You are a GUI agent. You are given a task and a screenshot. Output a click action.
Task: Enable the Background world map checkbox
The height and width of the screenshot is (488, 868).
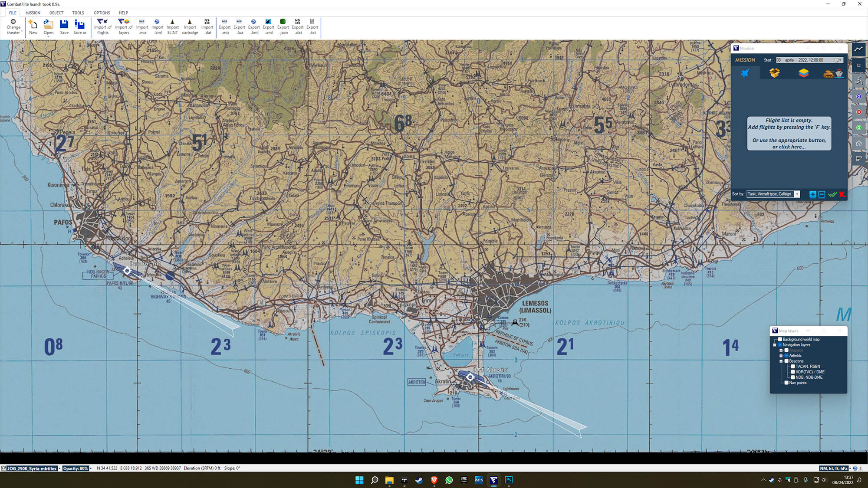click(x=780, y=339)
